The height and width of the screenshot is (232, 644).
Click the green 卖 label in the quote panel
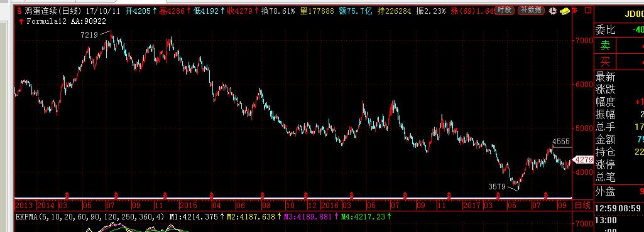coord(606,46)
